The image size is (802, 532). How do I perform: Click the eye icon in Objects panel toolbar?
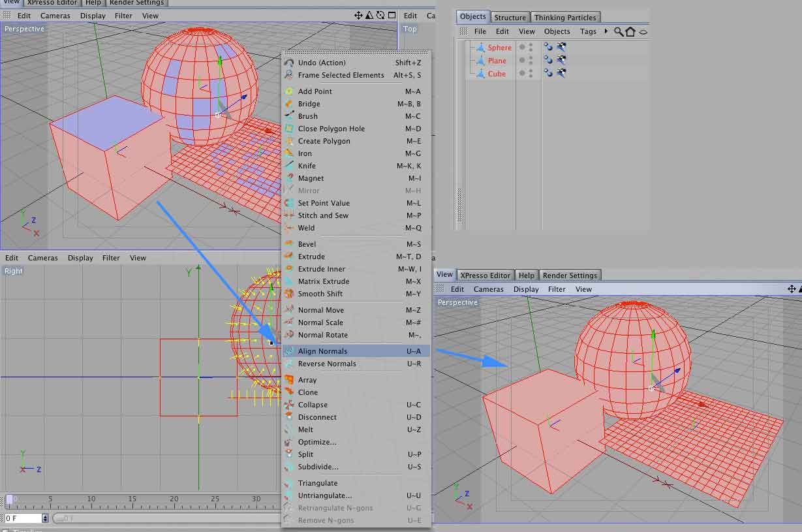(643, 31)
